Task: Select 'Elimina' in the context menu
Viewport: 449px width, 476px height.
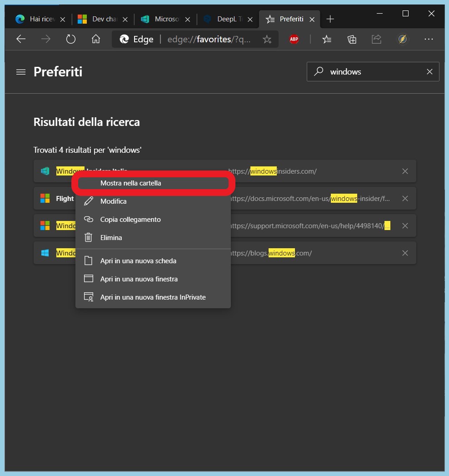Action: click(153, 238)
